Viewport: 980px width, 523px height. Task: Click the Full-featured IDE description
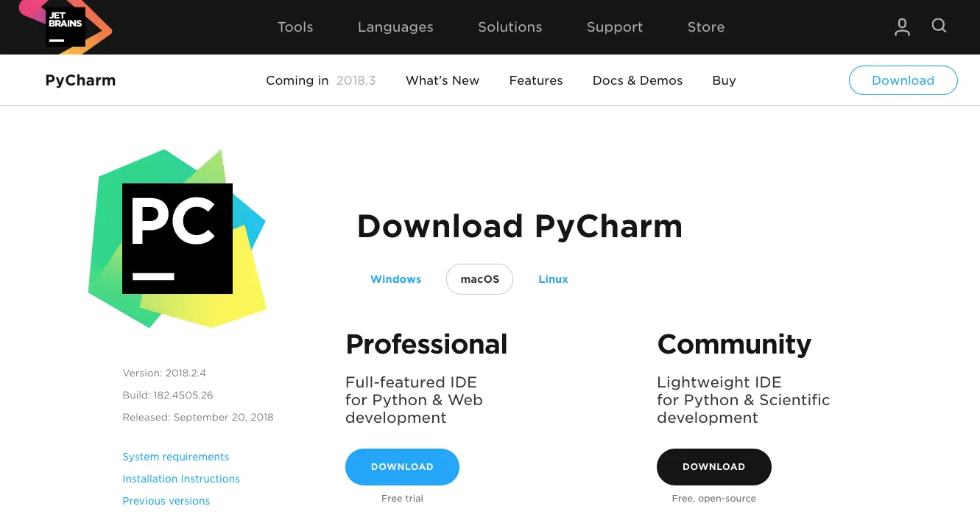coord(414,400)
